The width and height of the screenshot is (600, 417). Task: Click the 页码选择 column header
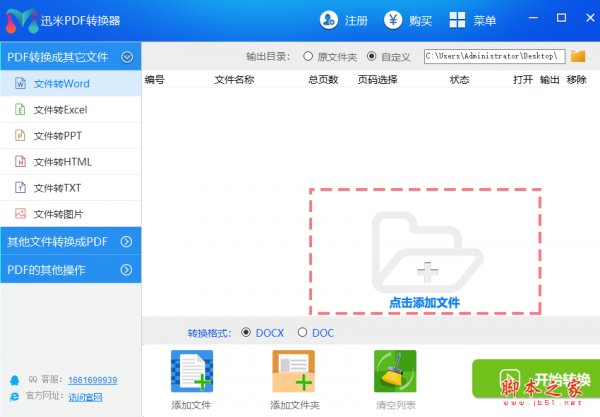click(378, 80)
